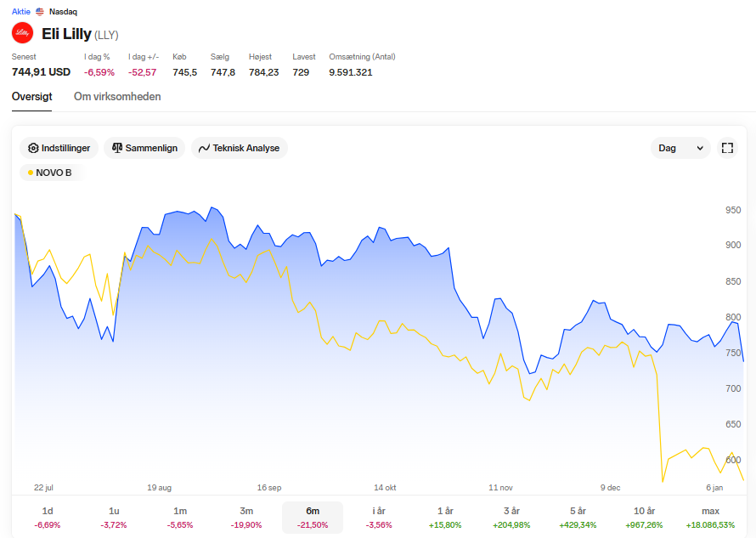Screen dimensions: 756x538
Task: Click the Lavest value 729
Action: pos(301,72)
